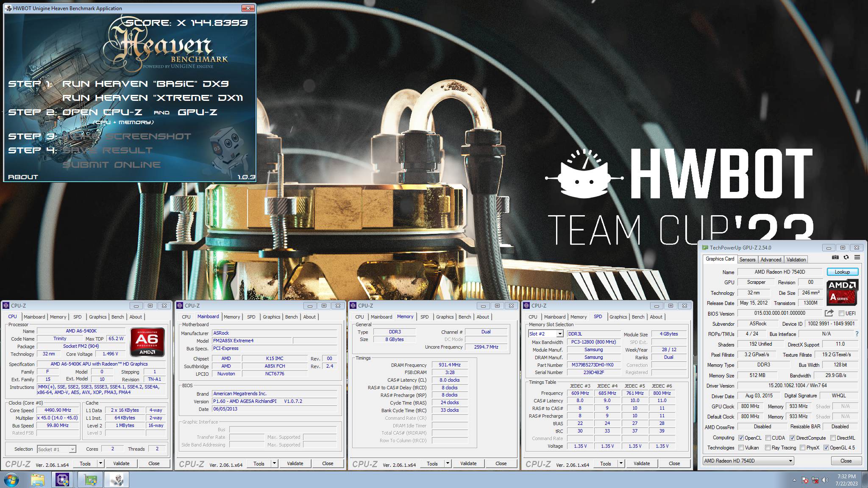Image resolution: width=868 pixels, height=488 pixels.
Task: Click the Bus Interface question mark in GPU-Z
Action: (857, 334)
